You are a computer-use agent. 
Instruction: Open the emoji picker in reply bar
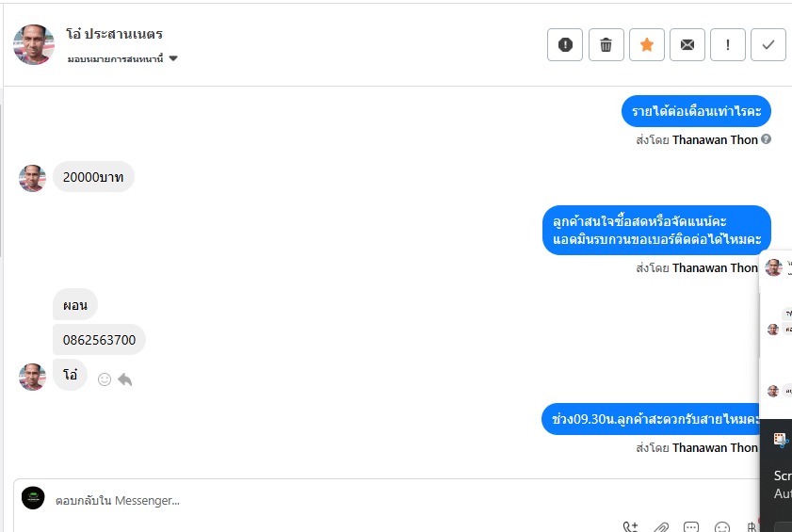coord(722,527)
